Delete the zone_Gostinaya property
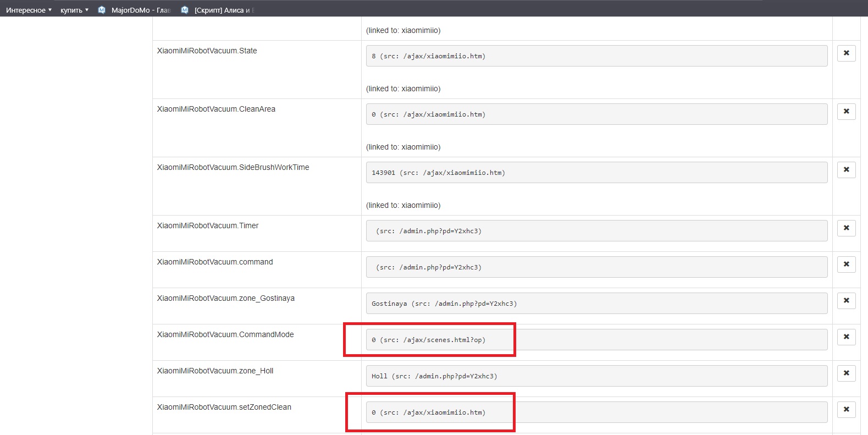The image size is (868, 435). tap(846, 301)
